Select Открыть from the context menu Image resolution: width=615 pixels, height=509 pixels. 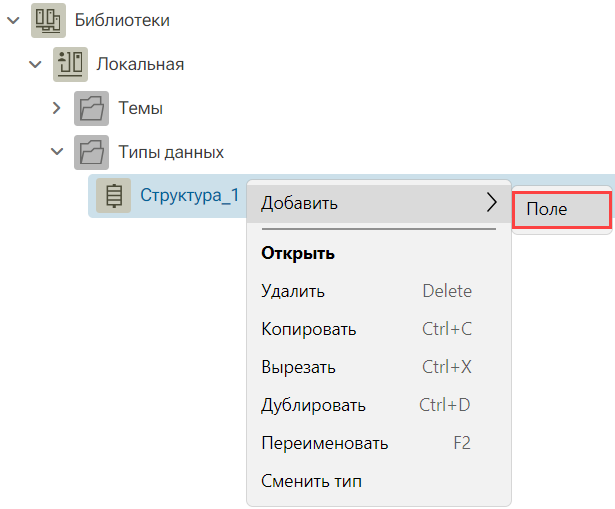(378, 253)
